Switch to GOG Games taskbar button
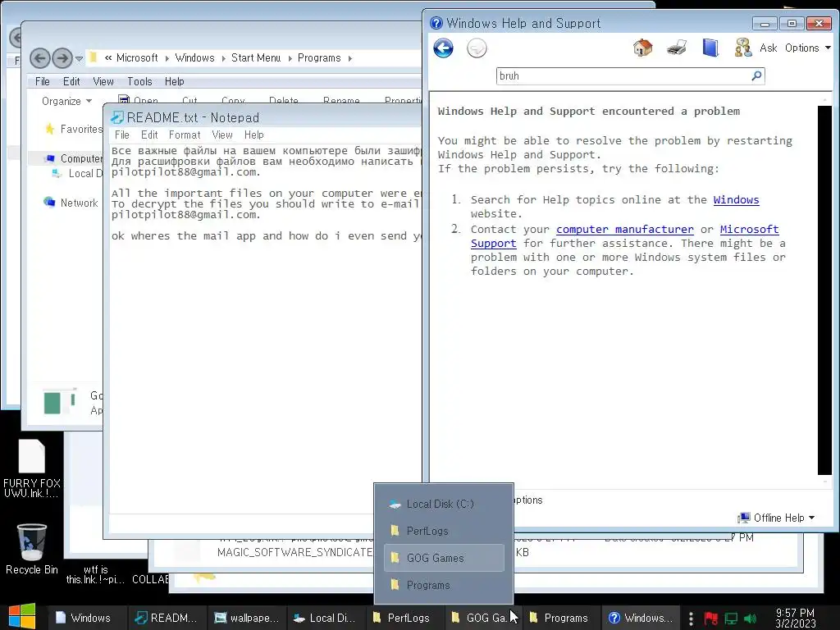840x630 pixels. coord(484,618)
